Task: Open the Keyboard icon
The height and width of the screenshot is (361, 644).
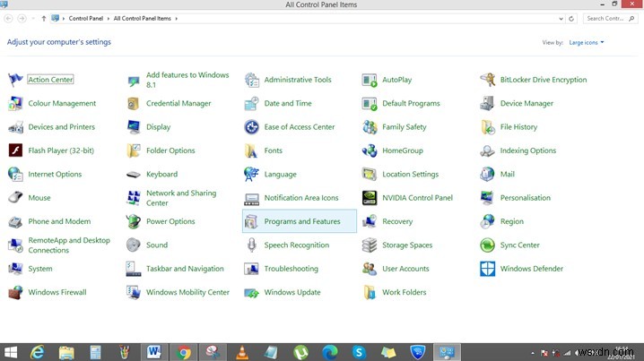Action: pos(133,175)
